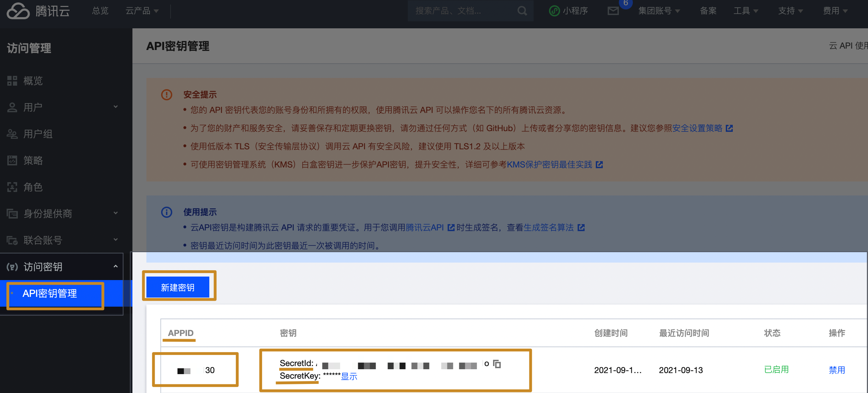The width and height of the screenshot is (868, 393).
Task: Click the 操作 column header
Action: (x=837, y=333)
